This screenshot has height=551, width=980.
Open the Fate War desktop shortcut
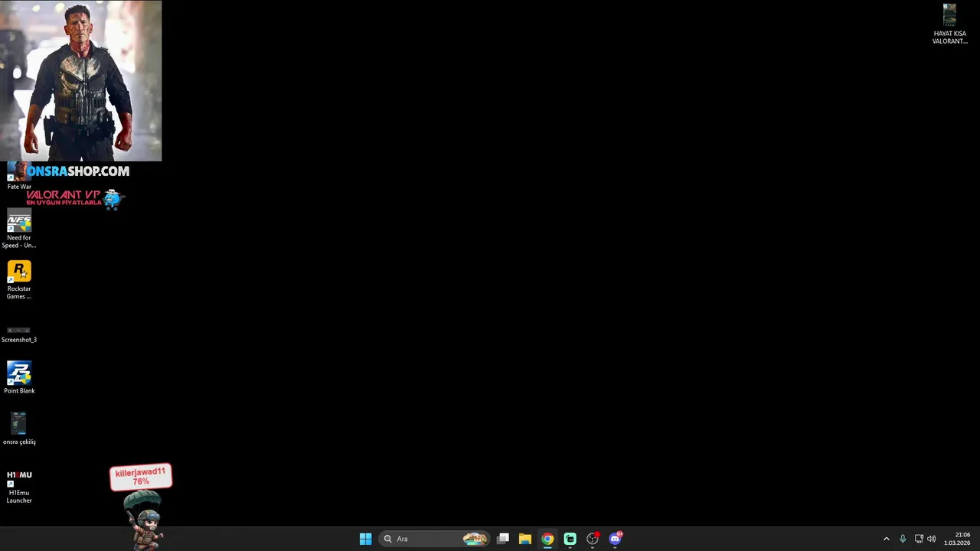[18, 176]
